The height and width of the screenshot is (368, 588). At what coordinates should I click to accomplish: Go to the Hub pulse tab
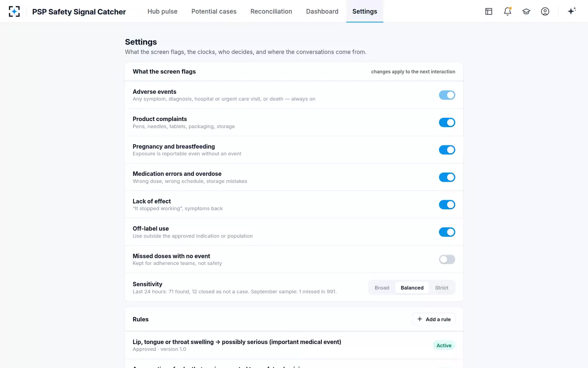pos(163,11)
